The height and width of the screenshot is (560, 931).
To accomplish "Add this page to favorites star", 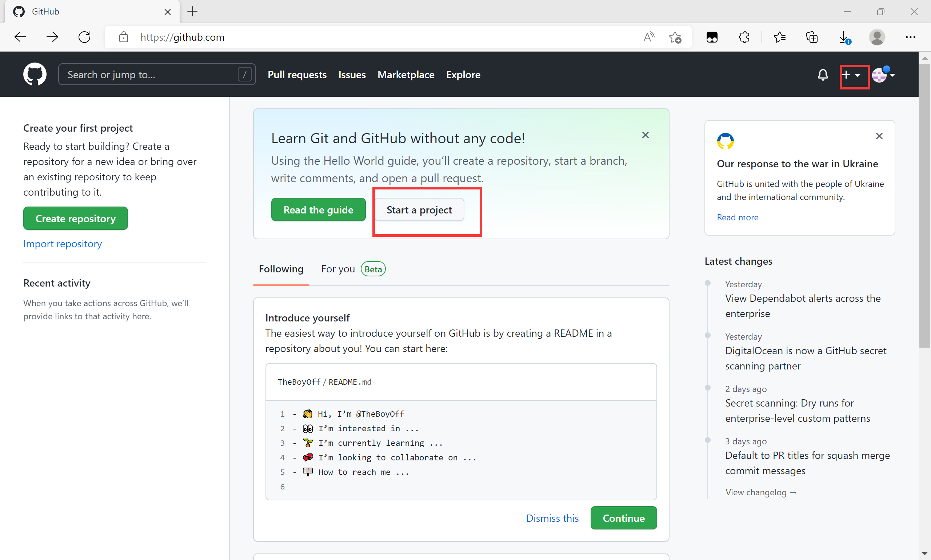I will (675, 37).
